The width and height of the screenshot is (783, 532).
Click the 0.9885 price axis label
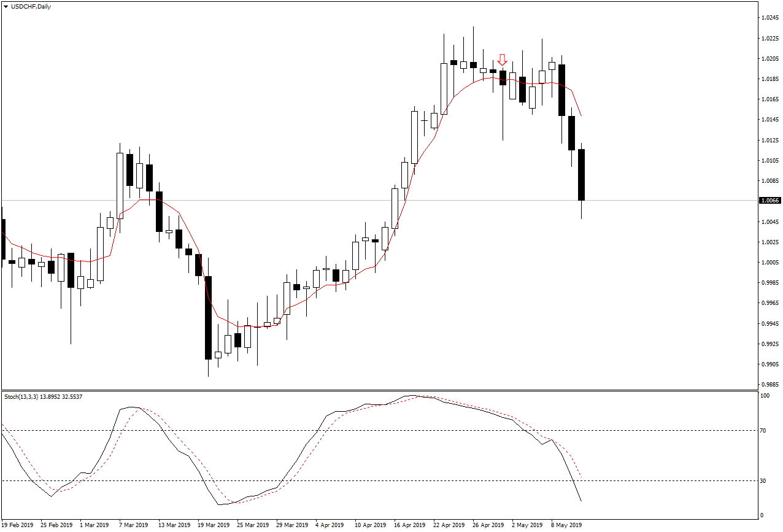click(x=770, y=385)
